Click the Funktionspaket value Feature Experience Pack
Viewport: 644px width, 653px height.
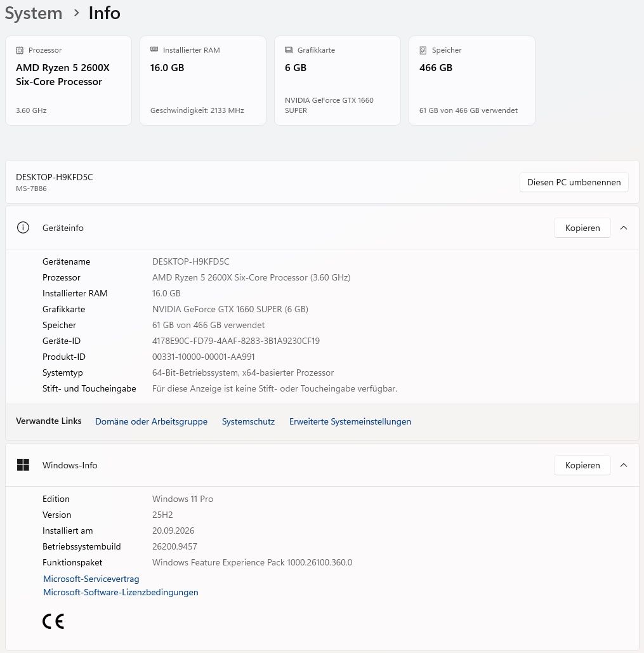(252, 562)
